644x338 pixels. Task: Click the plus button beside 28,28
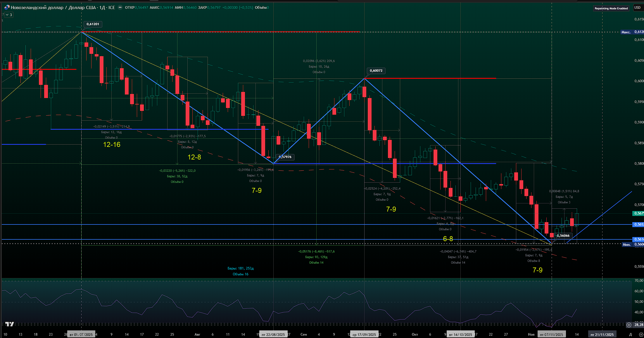pos(629,325)
